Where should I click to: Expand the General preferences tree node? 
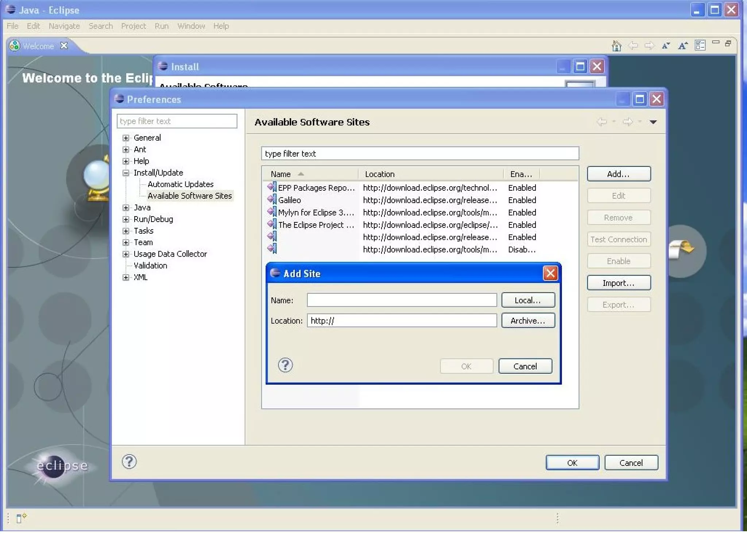point(126,138)
